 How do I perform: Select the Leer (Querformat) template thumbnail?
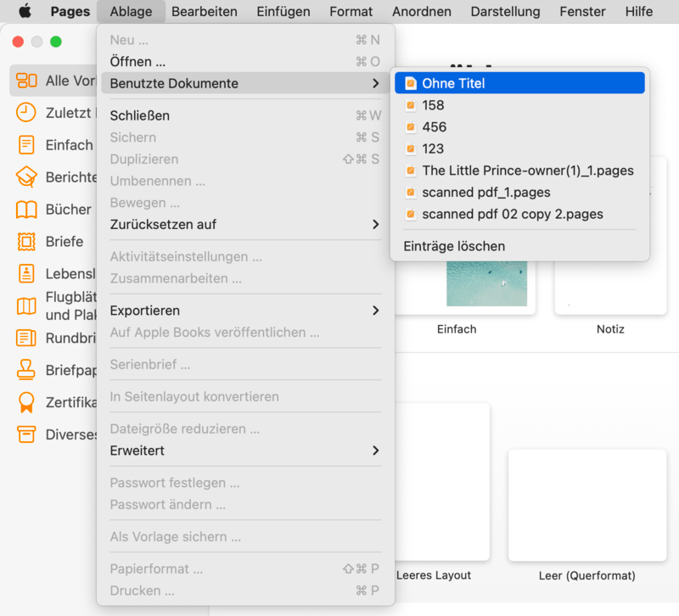coord(586,504)
